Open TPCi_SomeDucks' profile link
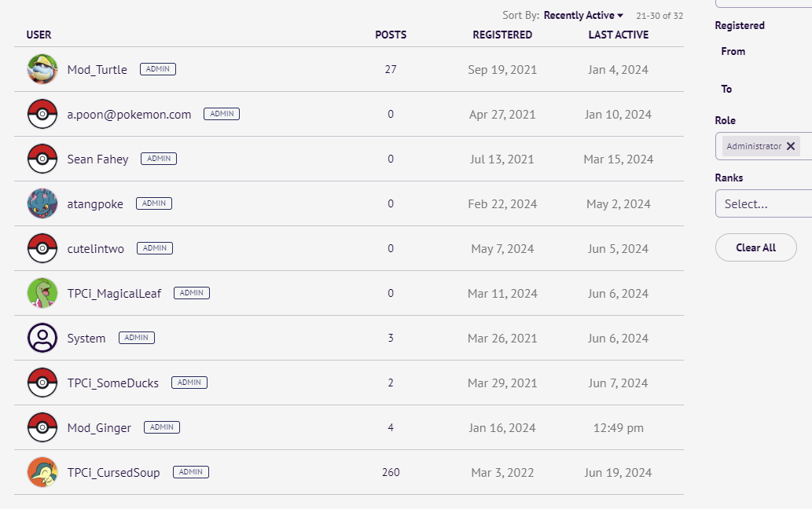This screenshot has width=812, height=509. tap(113, 383)
